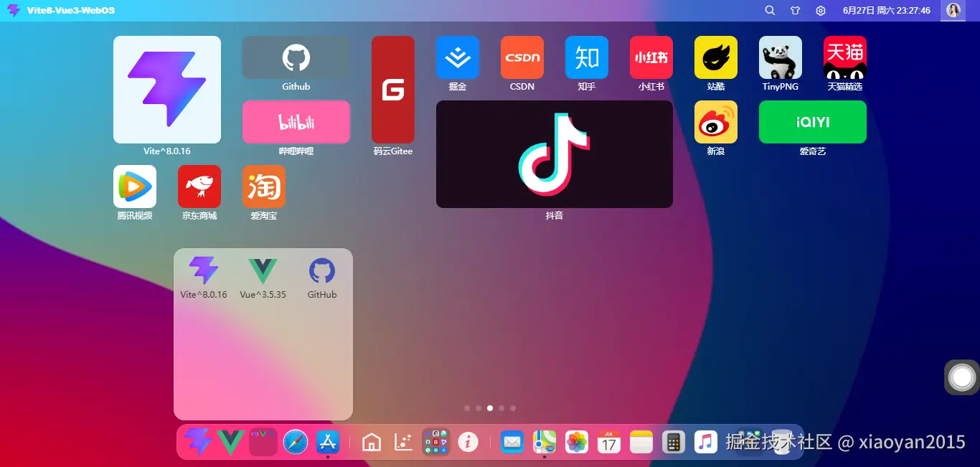Click the user avatar in the top bar
This screenshot has height=467, width=980.
[953, 10]
